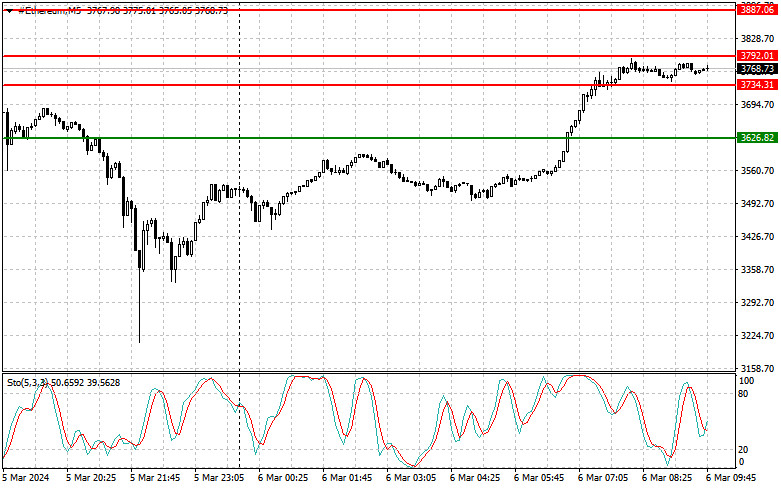Viewport: 781px width, 489px height.
Task: Click the 6 Mar 09:45 time label
Action: [731, 478]
